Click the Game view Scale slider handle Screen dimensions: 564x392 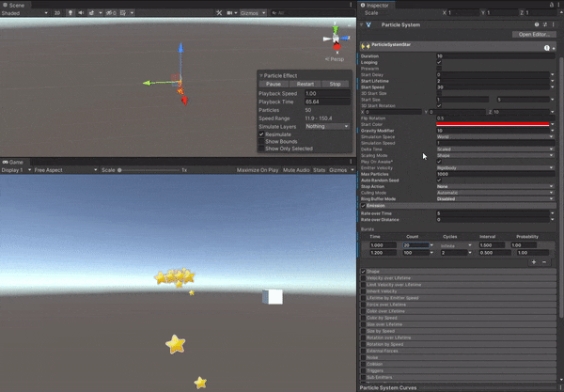tap(119, 170)
